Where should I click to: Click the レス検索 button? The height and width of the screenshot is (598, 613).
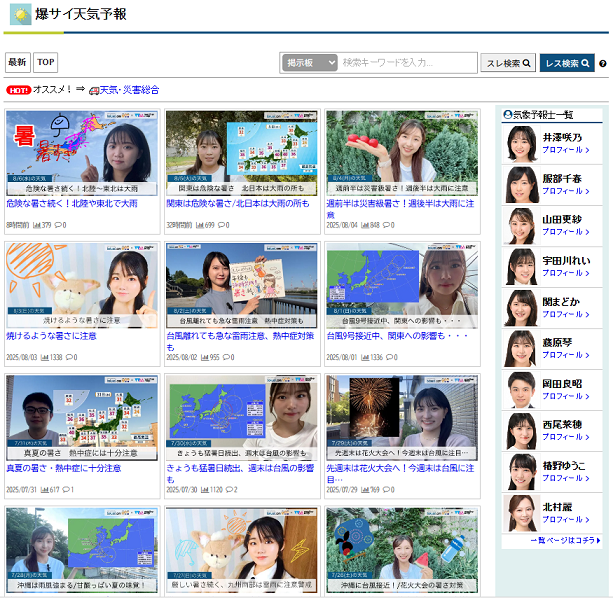567,63
